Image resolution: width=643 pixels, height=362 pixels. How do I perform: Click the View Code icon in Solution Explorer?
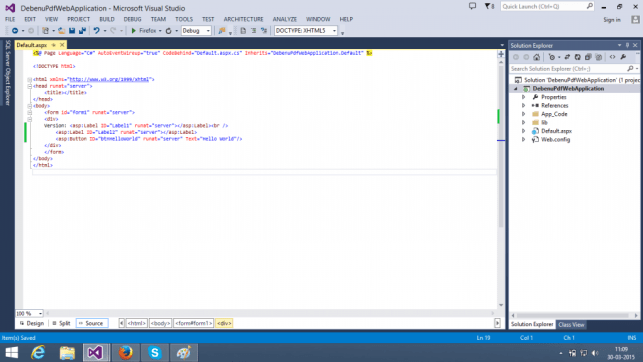point(612,57)
